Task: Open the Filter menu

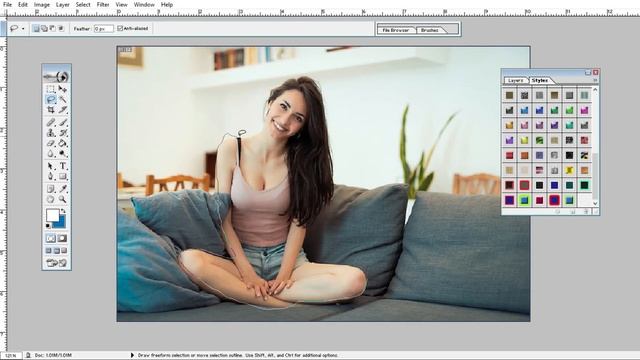Action: (103, 4)
